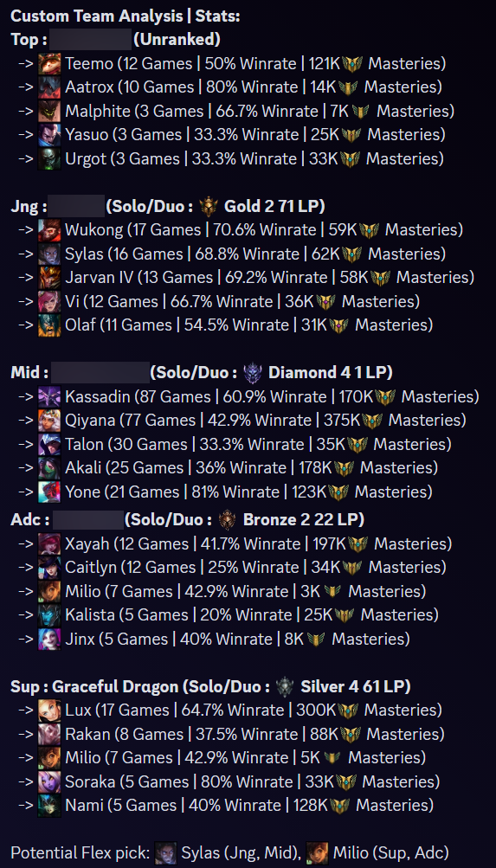The width and height of the screenshot is (496, 868).
Task: Click the Nami champion icon
Action: tap(49, 806)
